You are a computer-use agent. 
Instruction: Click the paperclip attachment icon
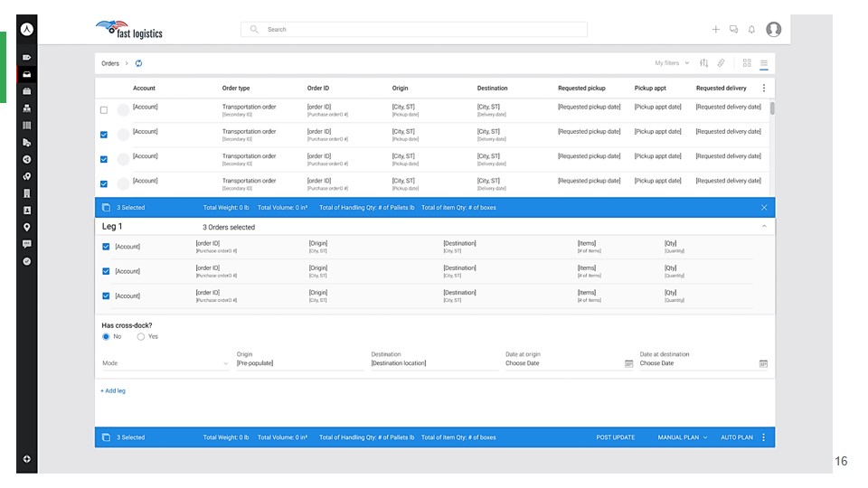pyautogui.click(x=721, y=63)
